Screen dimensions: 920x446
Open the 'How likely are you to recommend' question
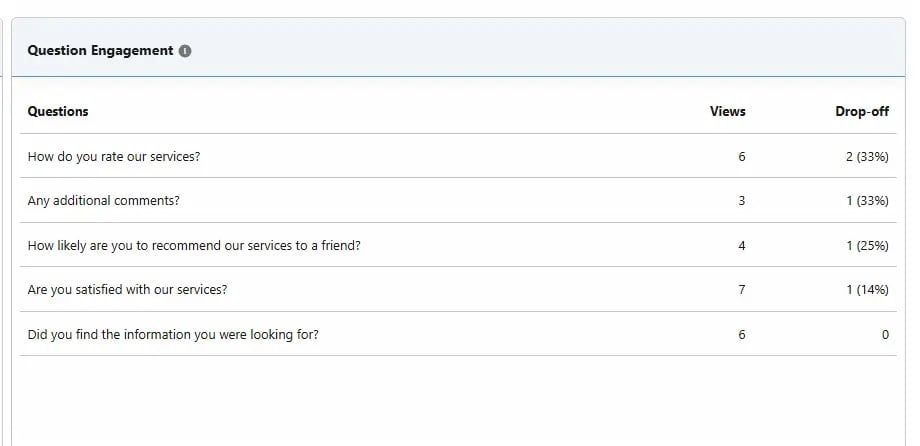coord(194,245)
